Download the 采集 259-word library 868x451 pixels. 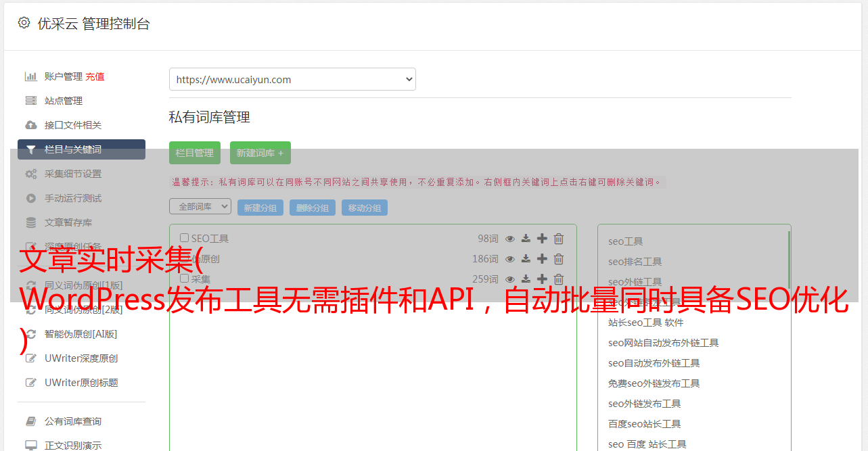pos(526,279)
